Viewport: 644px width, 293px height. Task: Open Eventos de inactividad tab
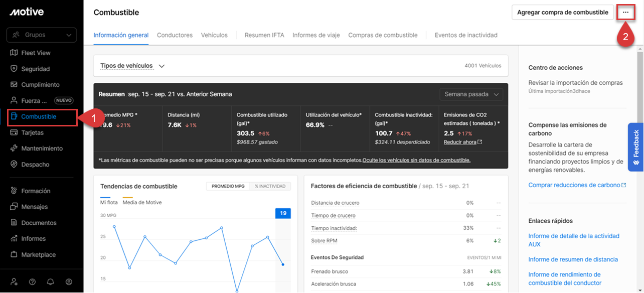466,35
